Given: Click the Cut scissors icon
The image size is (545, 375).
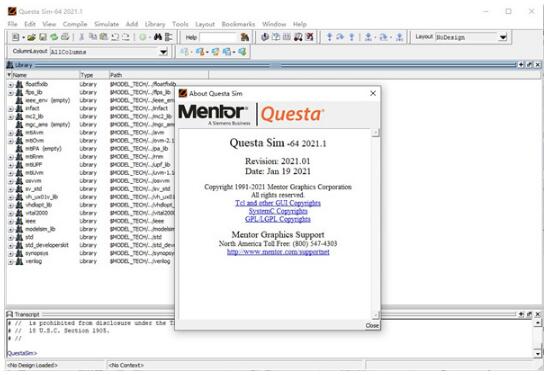Looking at the screenshot, I should click(x=82, y=37).
